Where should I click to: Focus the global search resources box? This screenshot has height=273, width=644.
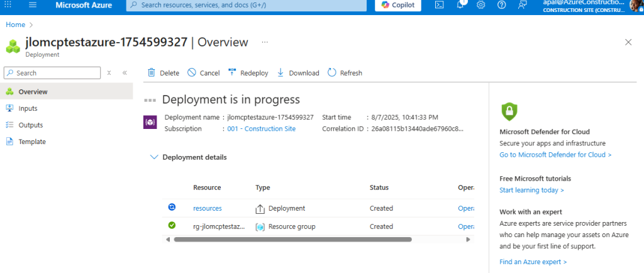point(246,5)
